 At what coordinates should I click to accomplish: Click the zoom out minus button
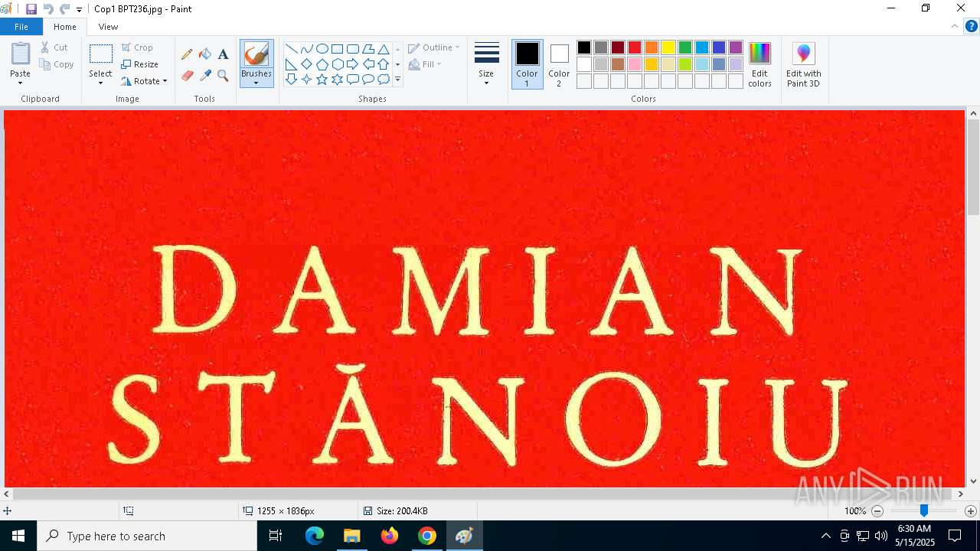pyautogui.click(x=877, y=511)
